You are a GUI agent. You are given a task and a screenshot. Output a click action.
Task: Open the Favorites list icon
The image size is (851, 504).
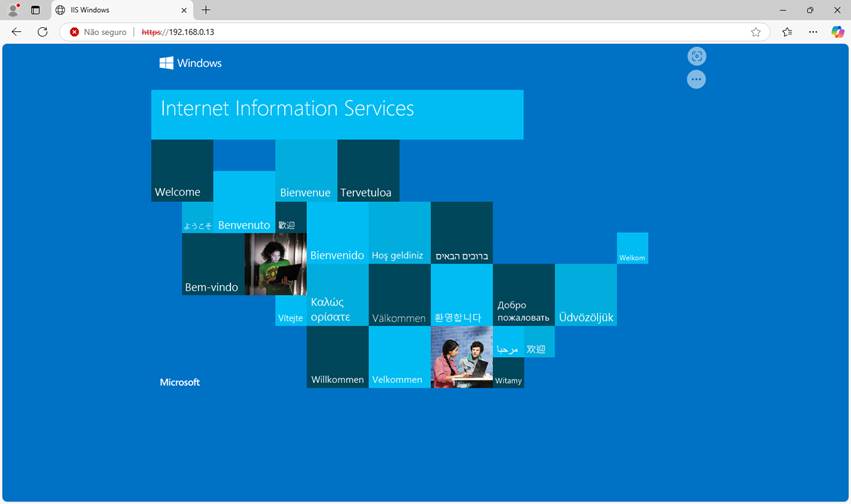[787, 32]
